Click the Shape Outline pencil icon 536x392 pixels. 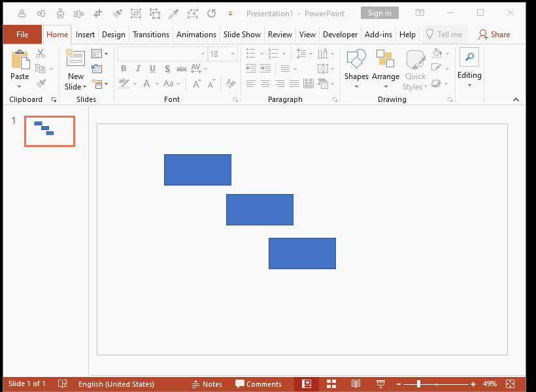(436, 67)
